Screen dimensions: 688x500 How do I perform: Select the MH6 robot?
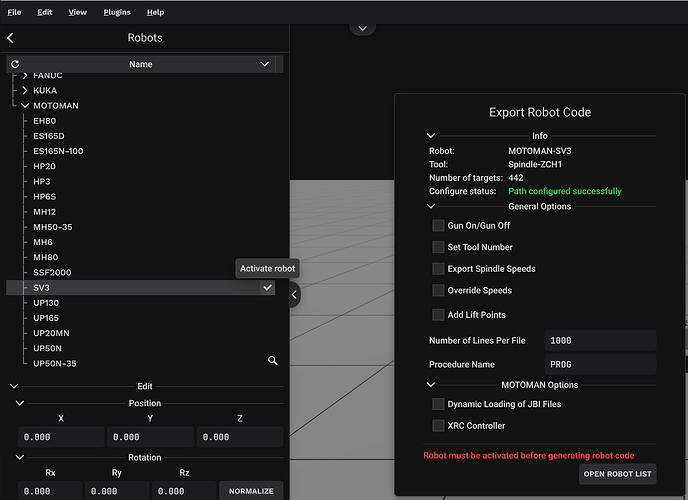[x=43, y=242]
